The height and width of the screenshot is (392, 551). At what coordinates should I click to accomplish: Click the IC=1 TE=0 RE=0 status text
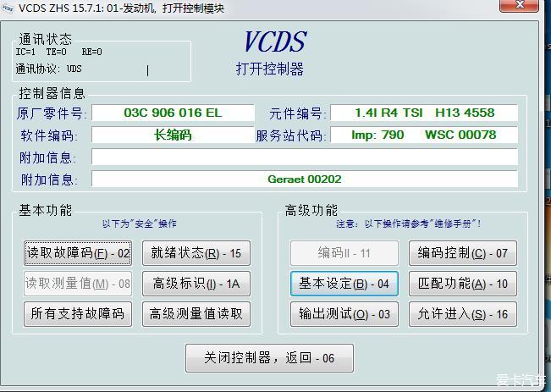58,52
